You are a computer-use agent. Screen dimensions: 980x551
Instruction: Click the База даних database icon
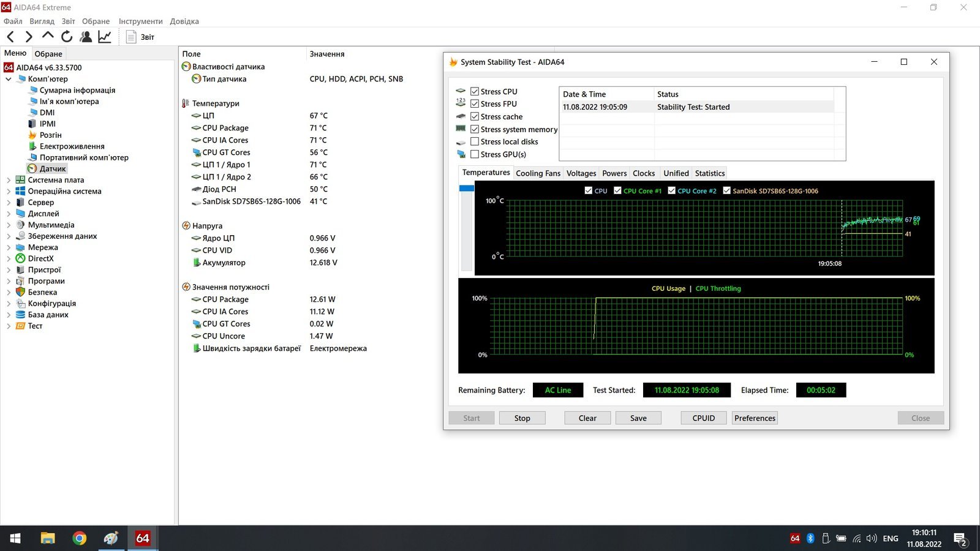click(20, 315)
